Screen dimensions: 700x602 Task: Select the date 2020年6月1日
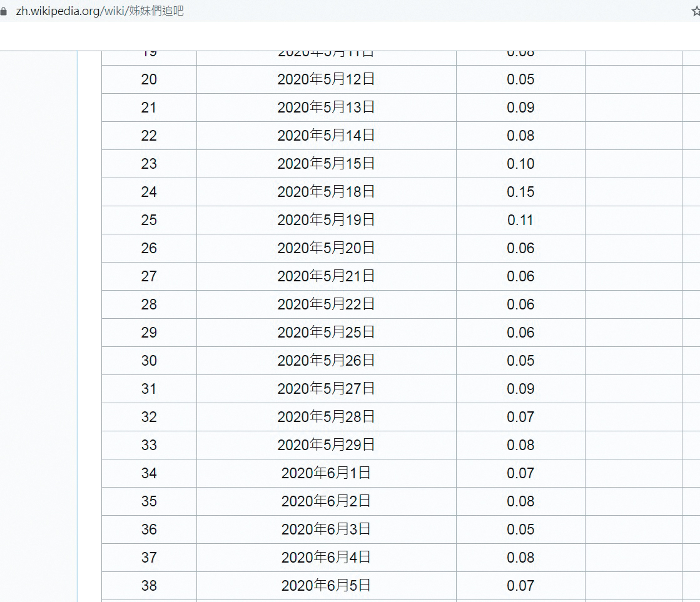326,473
